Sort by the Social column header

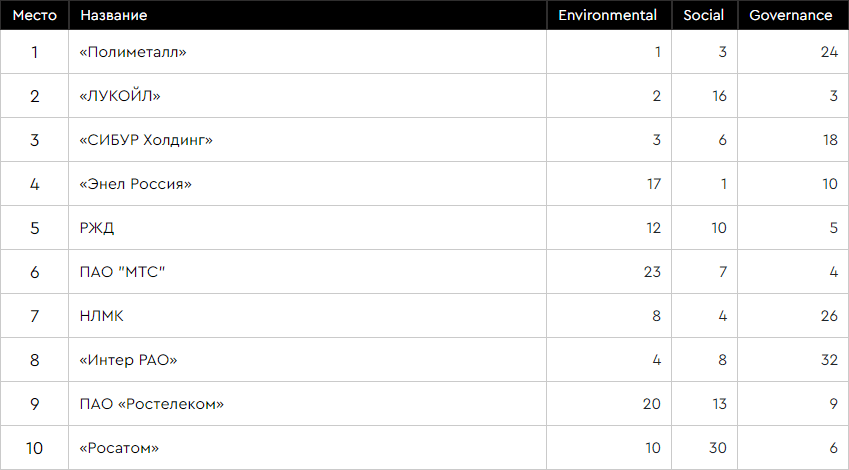[x=704, y=15]
